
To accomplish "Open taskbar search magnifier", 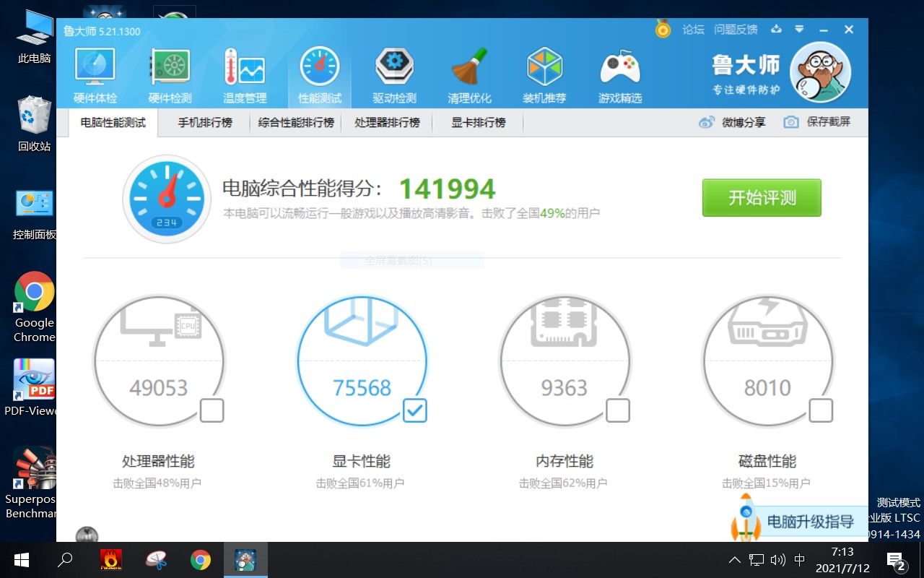I will coord(66,560).
